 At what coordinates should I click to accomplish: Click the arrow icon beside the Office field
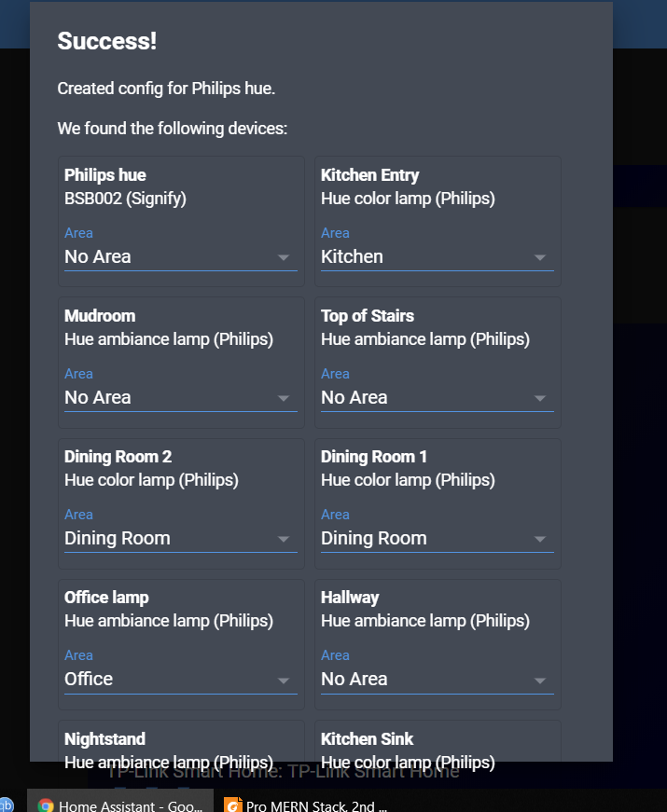click(x=284, y=679)
